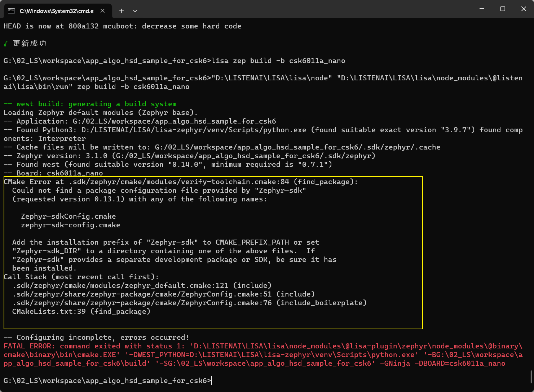Screen dimensions: 534x392
Task: Click the vertical scrollbar thumb
Action: (x=532, y=377)
